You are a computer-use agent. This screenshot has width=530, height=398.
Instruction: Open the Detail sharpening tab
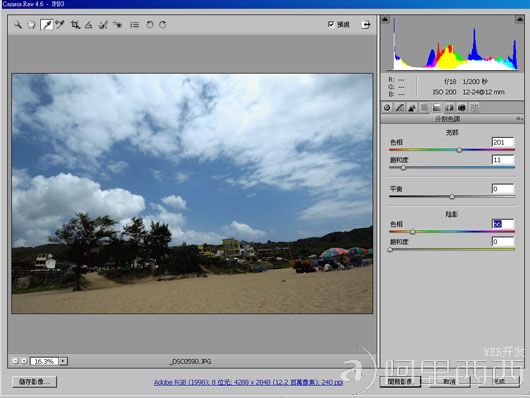[x=412, y=108]
